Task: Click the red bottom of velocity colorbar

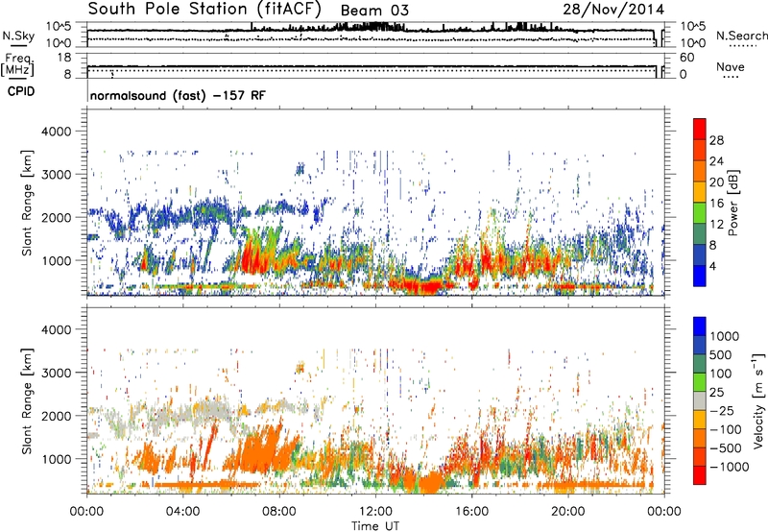Action: point(700,475)
